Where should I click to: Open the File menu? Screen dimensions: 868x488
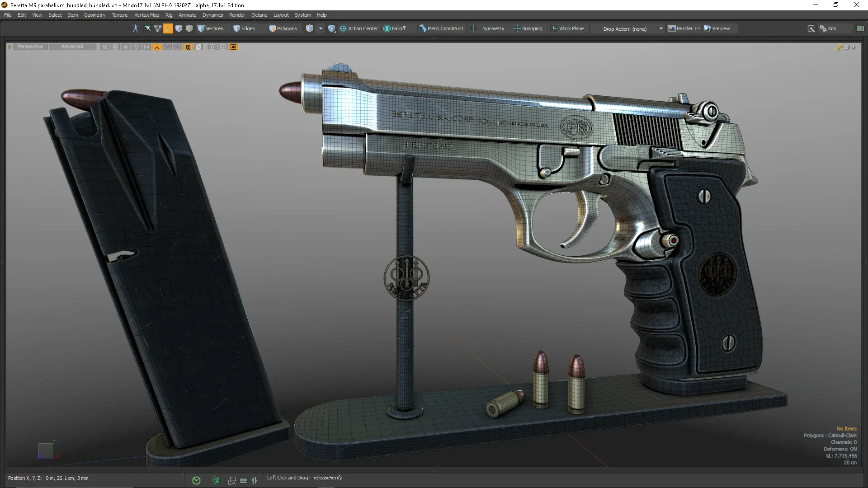pyautogui.click(x=8, y=15)
